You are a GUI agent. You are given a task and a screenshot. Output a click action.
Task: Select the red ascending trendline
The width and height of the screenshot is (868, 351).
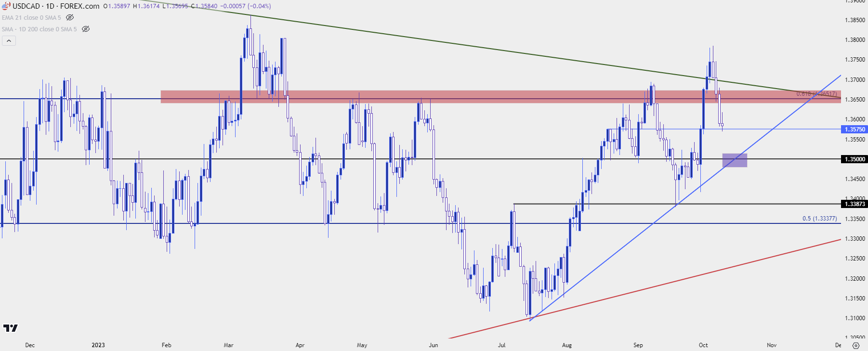[645, 289]
